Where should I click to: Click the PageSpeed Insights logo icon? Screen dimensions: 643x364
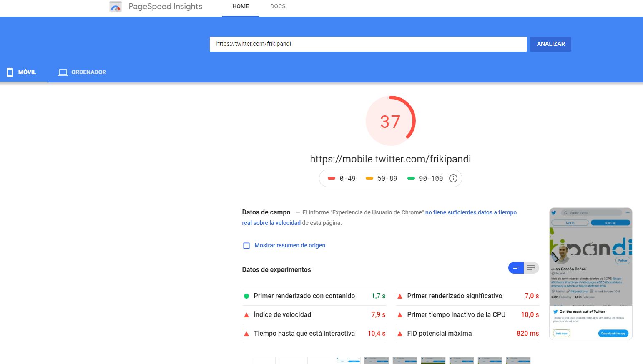(116, 7)
